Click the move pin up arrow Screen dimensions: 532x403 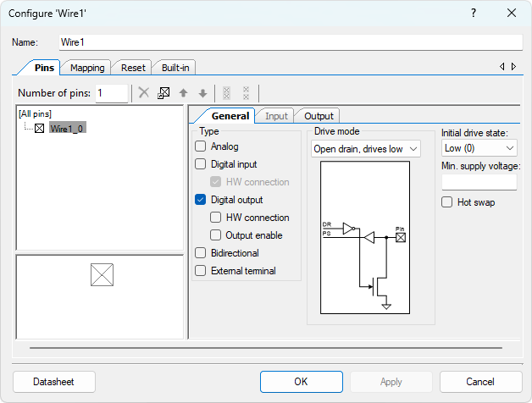pos(183,93)
